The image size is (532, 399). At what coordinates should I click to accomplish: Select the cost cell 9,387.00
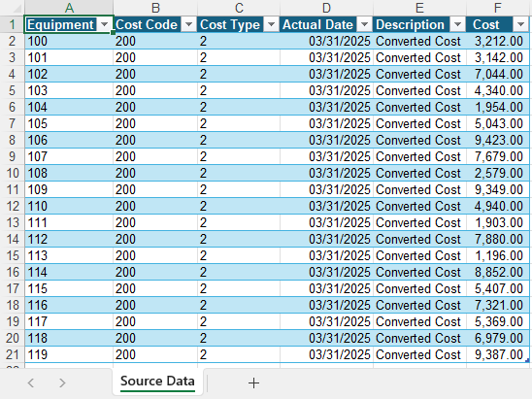pos(498,354)
